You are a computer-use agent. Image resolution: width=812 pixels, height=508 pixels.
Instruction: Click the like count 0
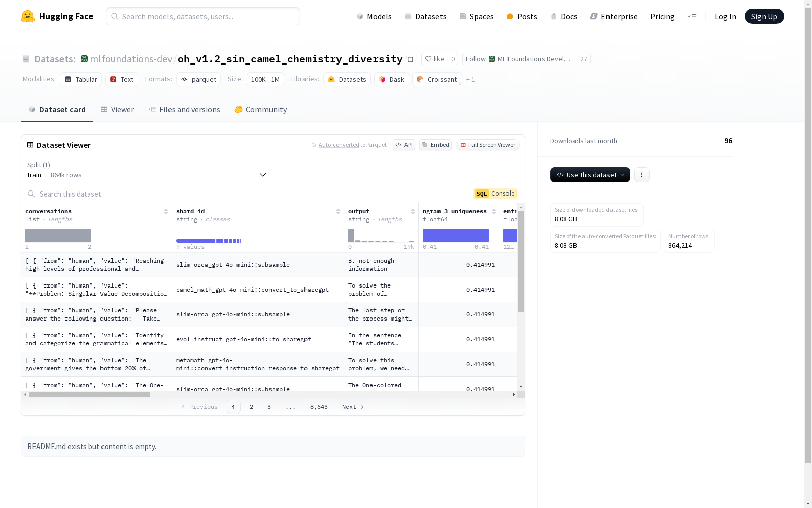point(453,59)
